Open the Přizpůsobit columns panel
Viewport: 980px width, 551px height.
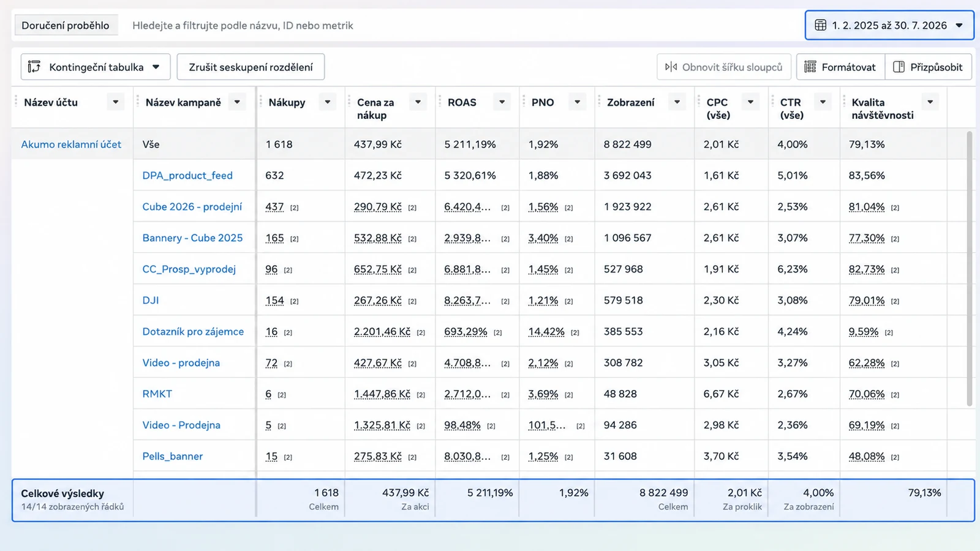[928, 67]
